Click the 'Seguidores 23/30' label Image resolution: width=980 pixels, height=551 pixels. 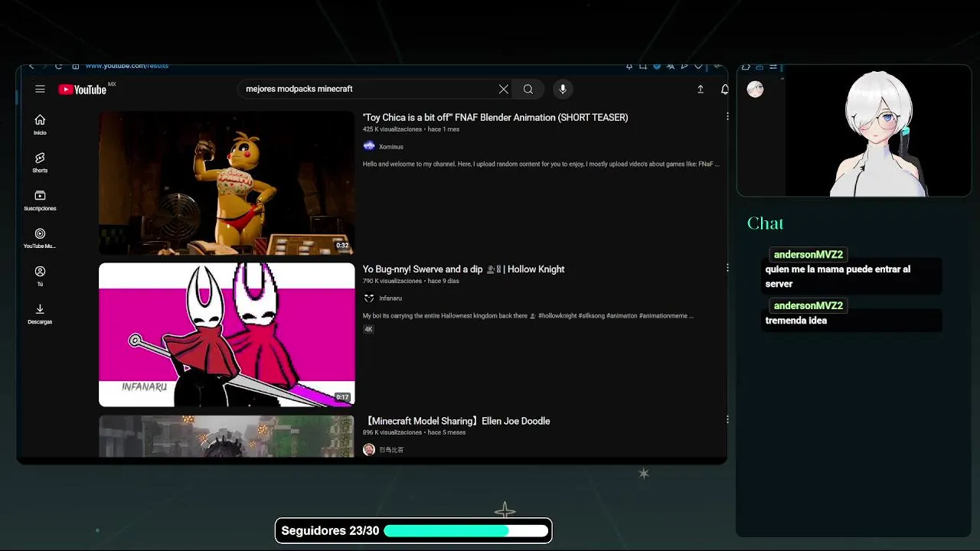point(330,531)
